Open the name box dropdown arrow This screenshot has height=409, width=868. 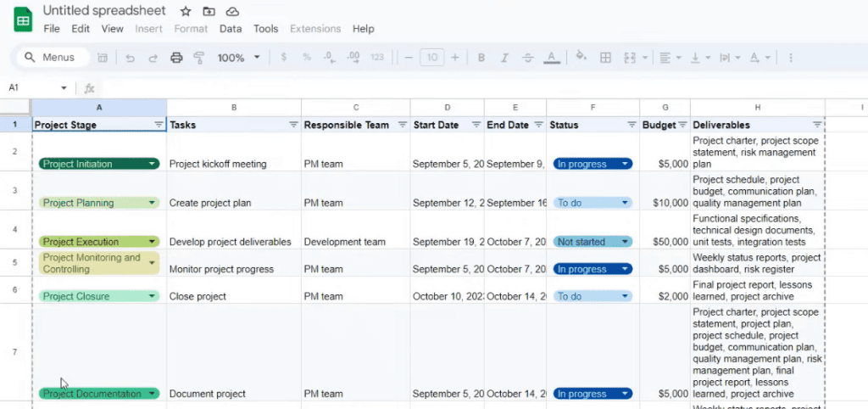pyautogui.click(x=64, y=88)
